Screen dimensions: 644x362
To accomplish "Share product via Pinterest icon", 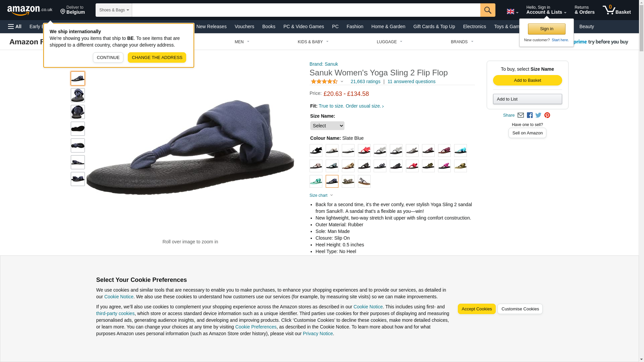I will click(x=547, y=115).
